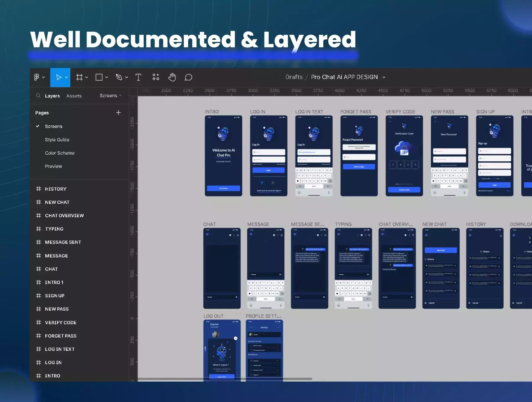Click the LOG IN TEXT frame label
Viewport: 532px width, 402px height.
tap(309, 111)
